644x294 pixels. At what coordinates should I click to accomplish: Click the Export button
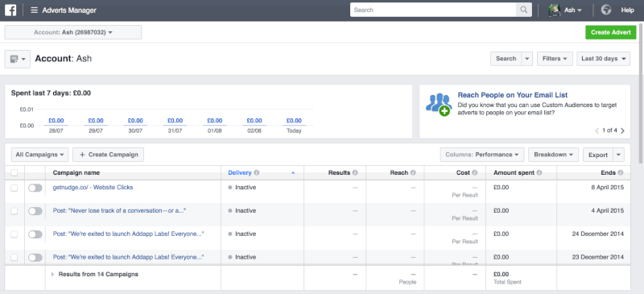598,155
